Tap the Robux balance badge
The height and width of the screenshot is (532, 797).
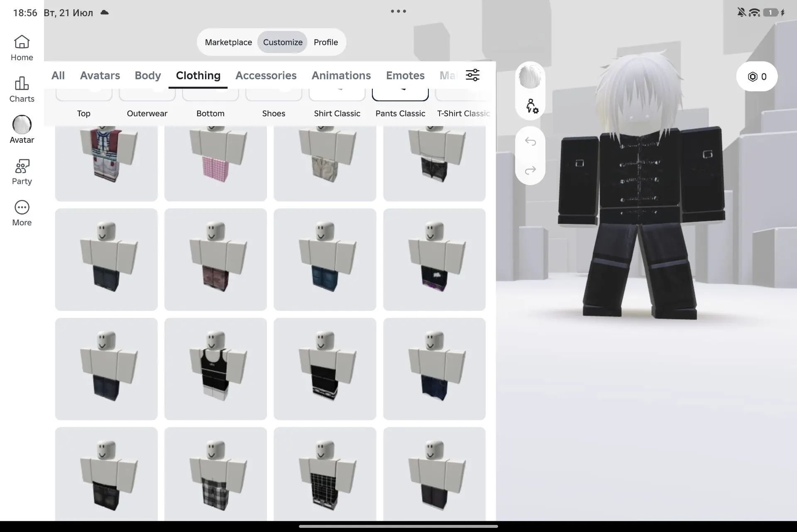coord(757,76)
